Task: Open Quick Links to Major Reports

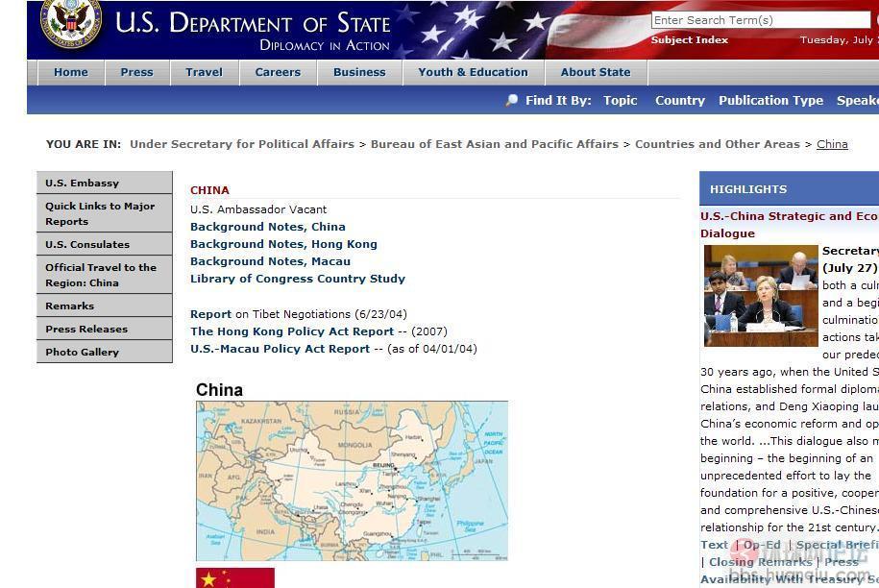Action: (105, 213)
